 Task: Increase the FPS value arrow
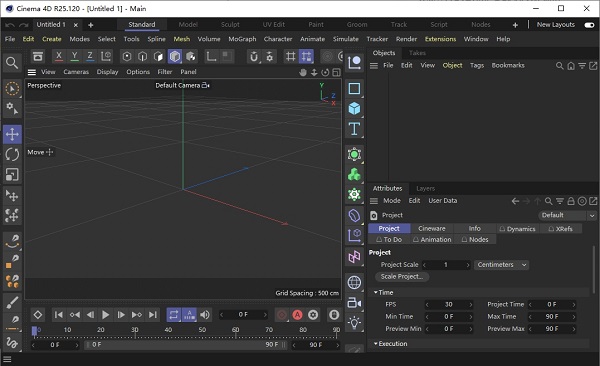[x=471, y=305]
